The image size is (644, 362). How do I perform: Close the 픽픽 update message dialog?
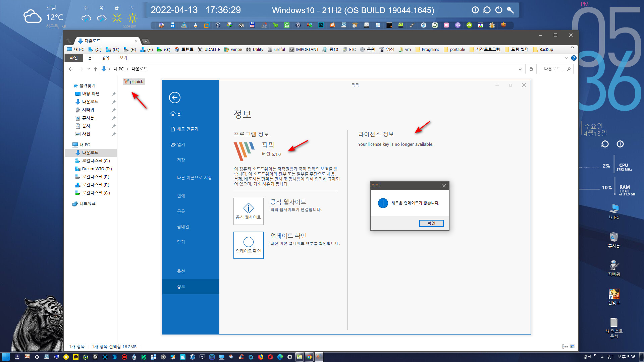[444, 186]
